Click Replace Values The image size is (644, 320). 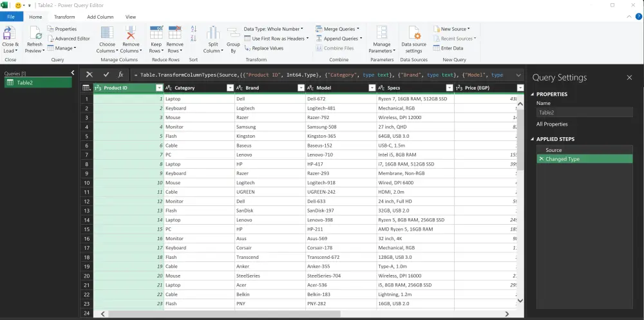click(x=263, y=48)
